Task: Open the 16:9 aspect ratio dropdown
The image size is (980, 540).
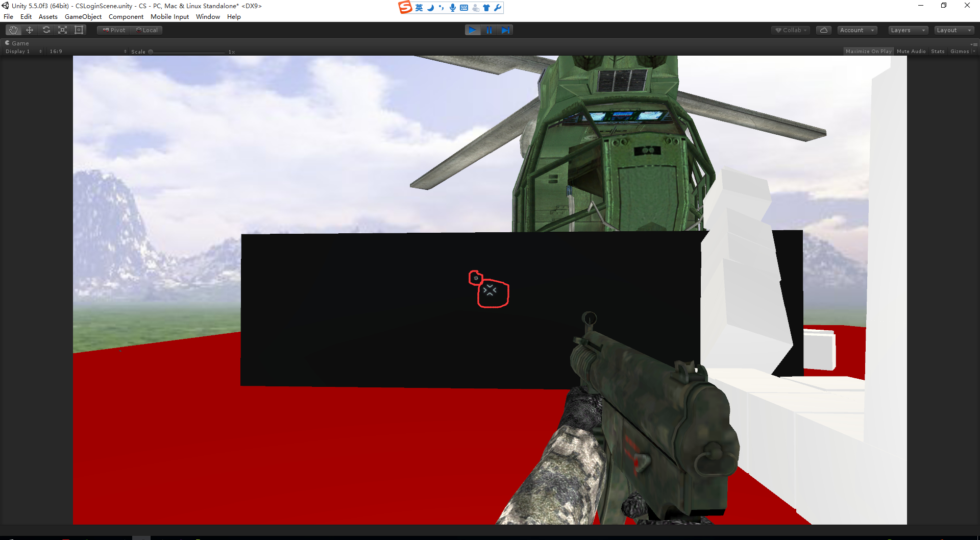Action: (x=88, y=52)
